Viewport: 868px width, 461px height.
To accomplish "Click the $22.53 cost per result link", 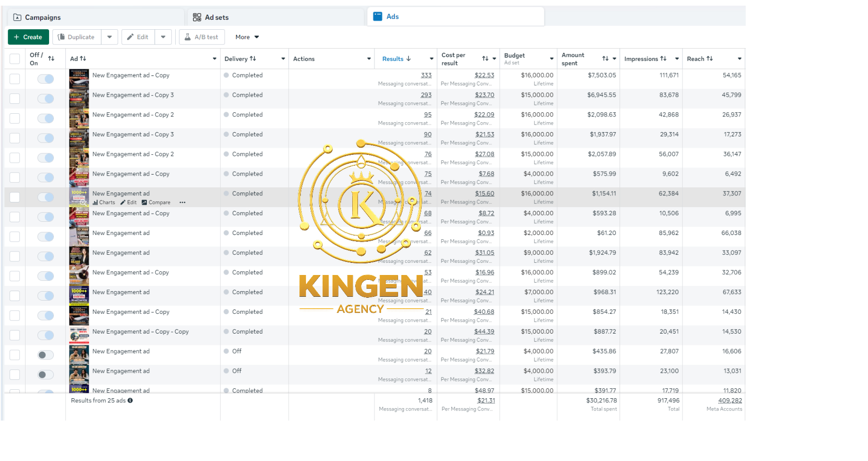I will click(485, 75).
